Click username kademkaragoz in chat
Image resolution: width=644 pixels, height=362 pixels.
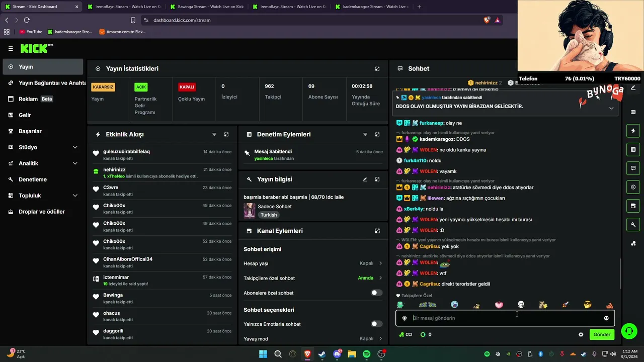tap(437, 139)
